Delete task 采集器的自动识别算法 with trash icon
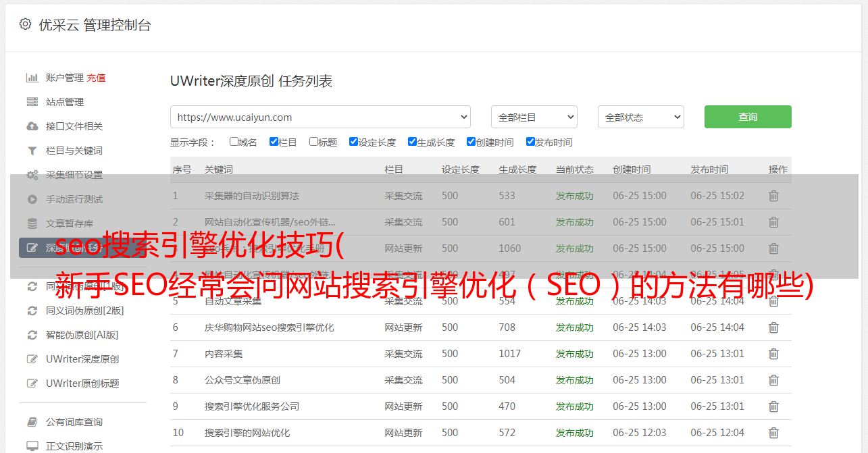This screenshot has width=868, height=453. (x=773, y=196)
